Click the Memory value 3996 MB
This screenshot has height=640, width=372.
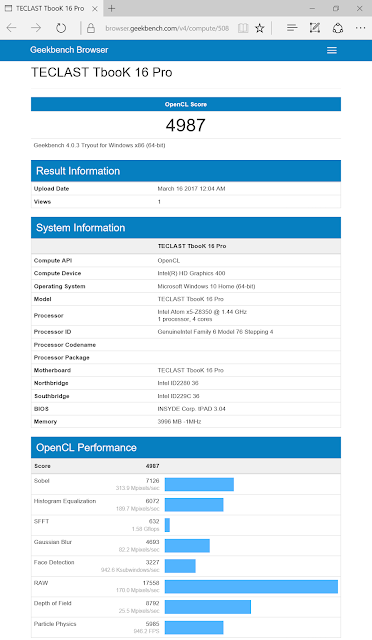(179, 422)
